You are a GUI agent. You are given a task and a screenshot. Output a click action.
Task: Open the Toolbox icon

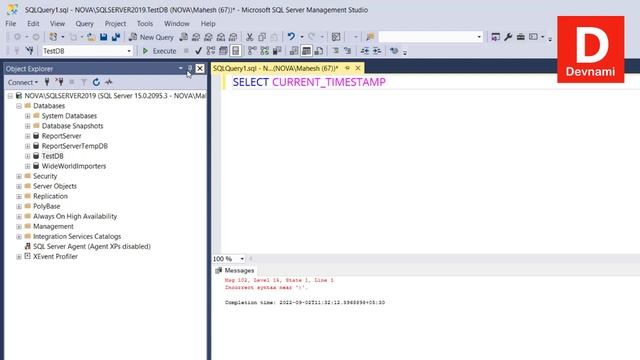(520, 37)
